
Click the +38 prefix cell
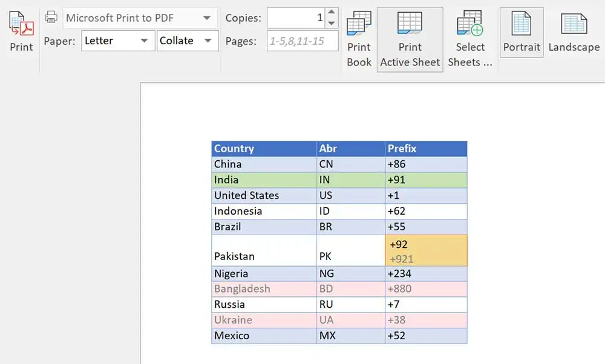click(426, 320)
